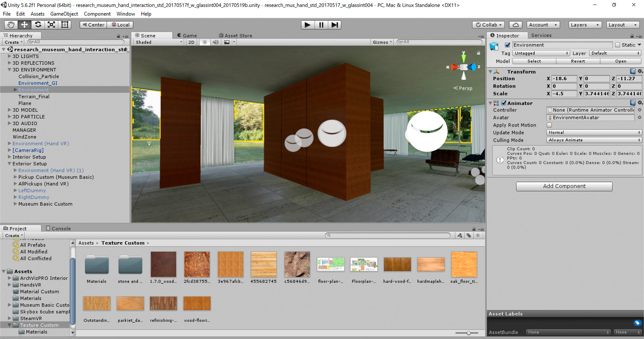Open the Layers dropdown

585,25
